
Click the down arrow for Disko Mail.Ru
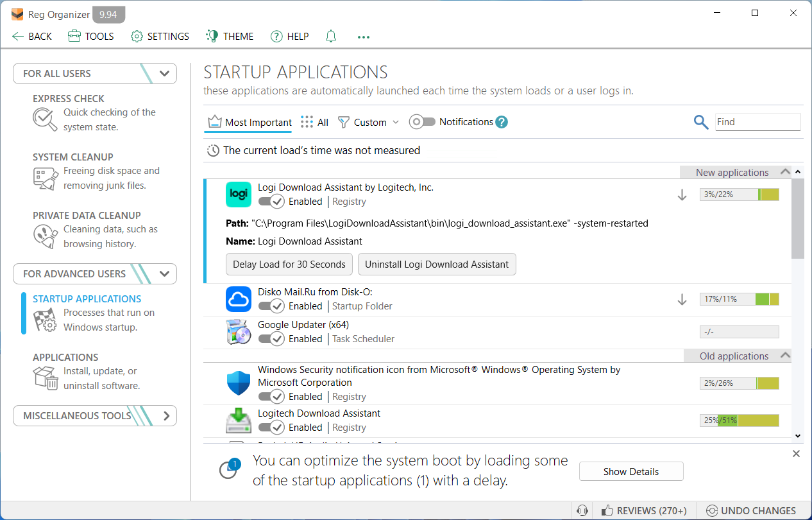tap(682, 299)
